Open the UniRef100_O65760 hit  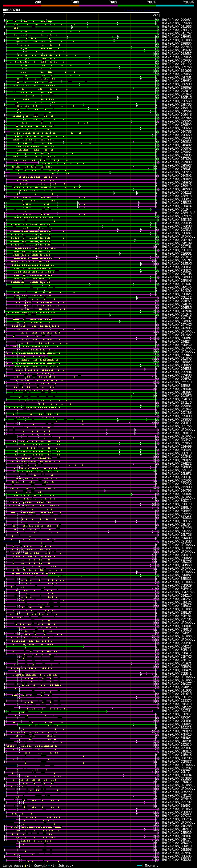177,67
